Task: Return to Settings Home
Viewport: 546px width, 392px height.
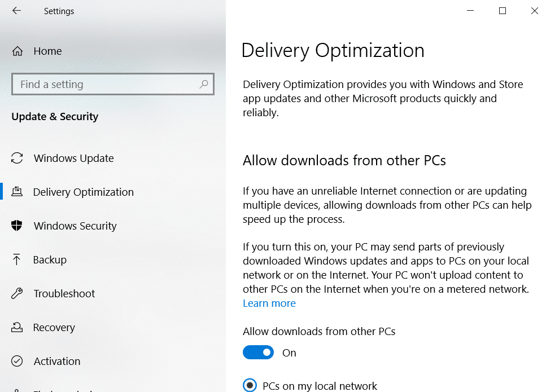Action: [47, 51]
